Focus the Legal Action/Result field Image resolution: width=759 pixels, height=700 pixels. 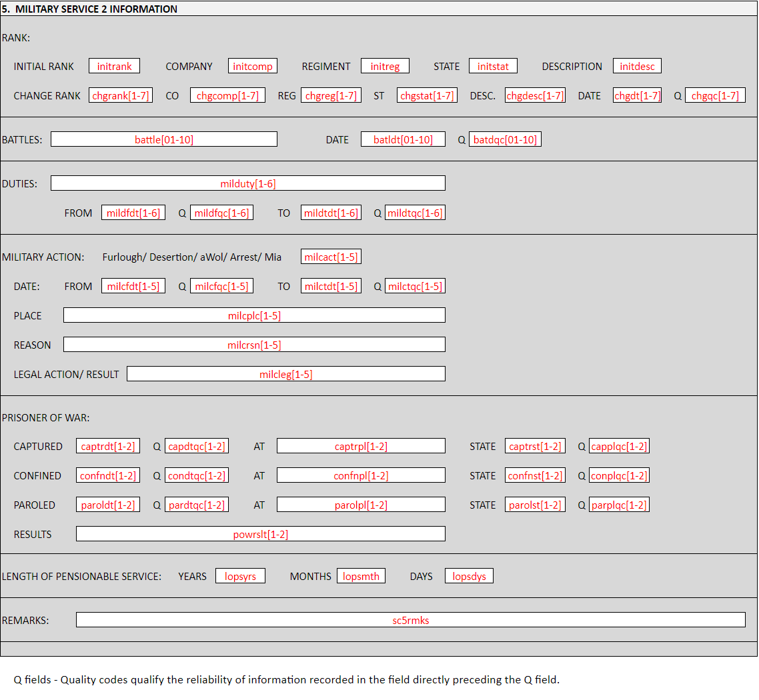pyautogui.click(x=285, y=374)
